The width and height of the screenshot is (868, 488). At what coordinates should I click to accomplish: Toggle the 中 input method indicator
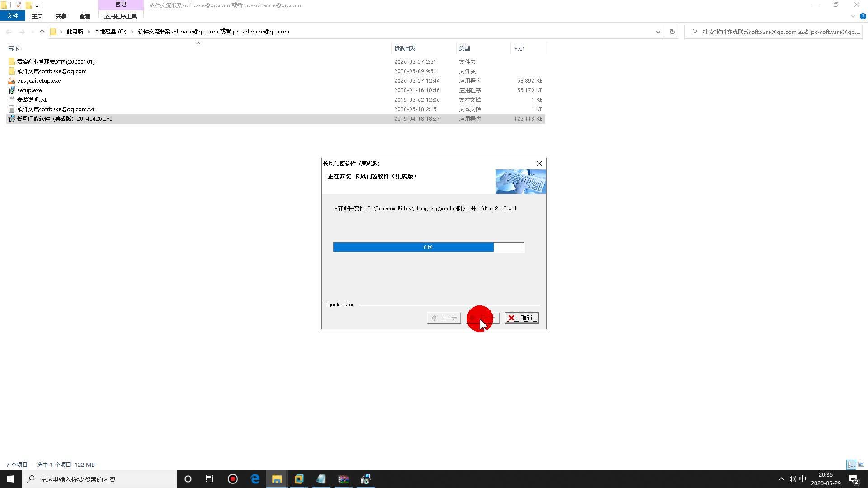(802, 479)
